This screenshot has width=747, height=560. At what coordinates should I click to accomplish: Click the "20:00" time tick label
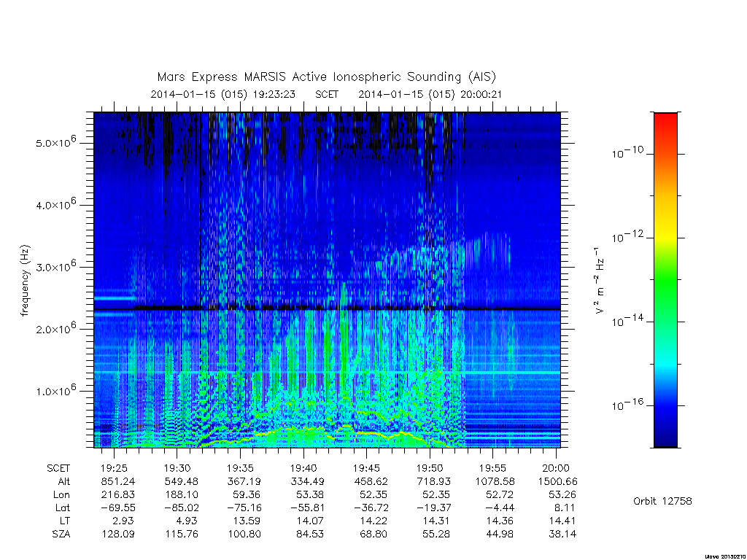556,469
